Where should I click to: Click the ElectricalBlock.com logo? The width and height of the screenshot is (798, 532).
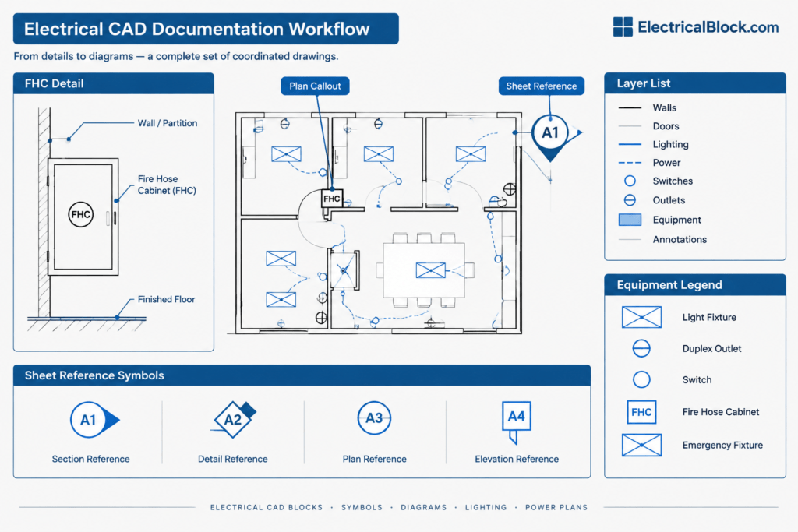click(x=696, y=27)
